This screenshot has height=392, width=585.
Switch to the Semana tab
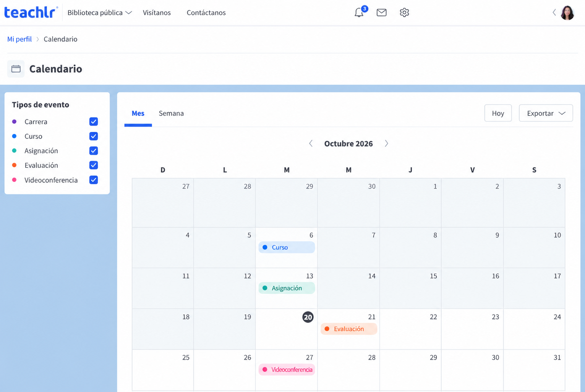tap(171, 113)
